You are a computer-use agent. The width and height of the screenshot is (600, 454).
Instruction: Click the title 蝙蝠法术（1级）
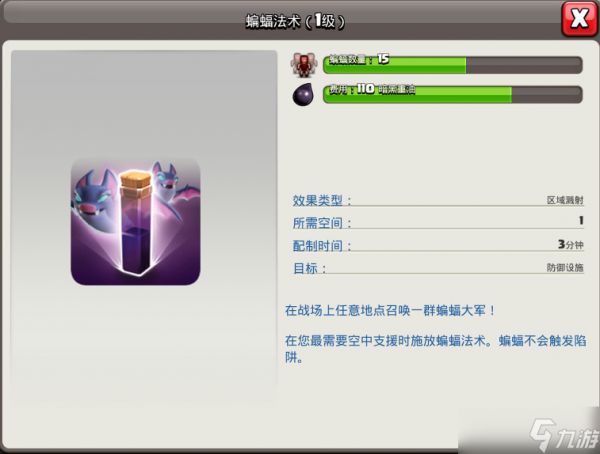coord(295,21)
